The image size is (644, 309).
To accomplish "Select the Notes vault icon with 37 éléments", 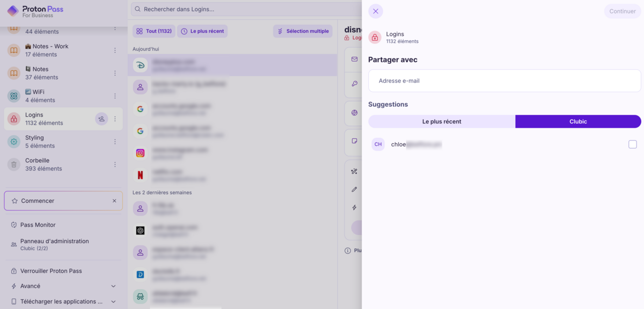I will tap(14, 73).
